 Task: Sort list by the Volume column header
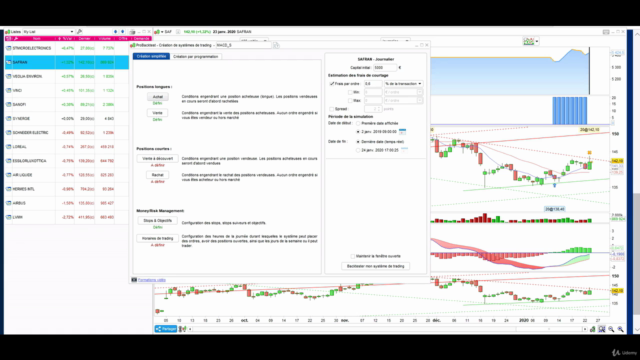(104, 38)
